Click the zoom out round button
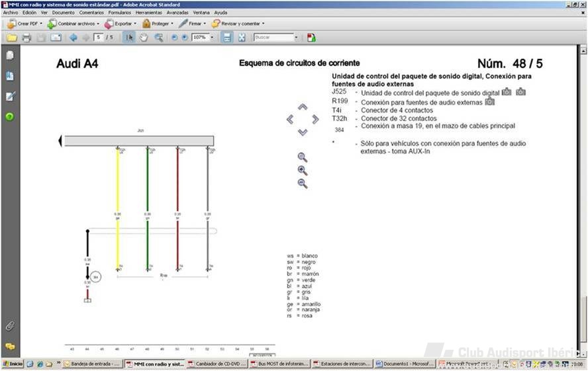This screenshot has height=371, width=588. pos(174,38)
